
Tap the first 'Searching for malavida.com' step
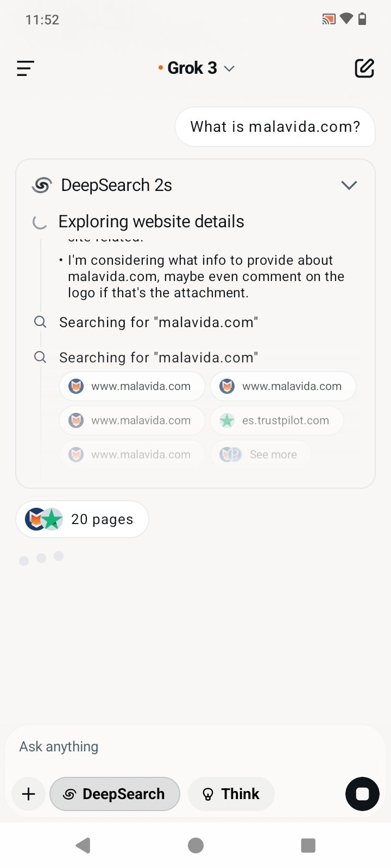158,322
